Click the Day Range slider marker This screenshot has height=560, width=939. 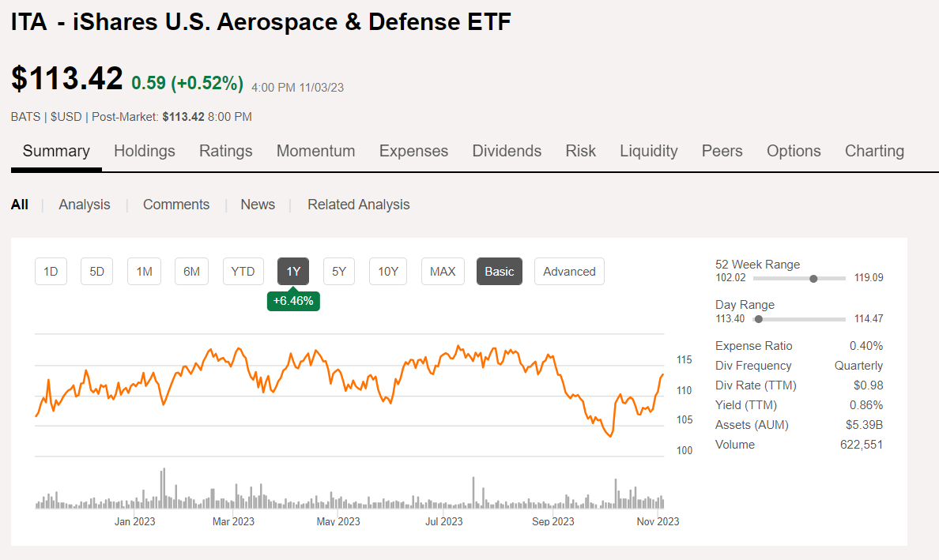[x=759, y=319]
